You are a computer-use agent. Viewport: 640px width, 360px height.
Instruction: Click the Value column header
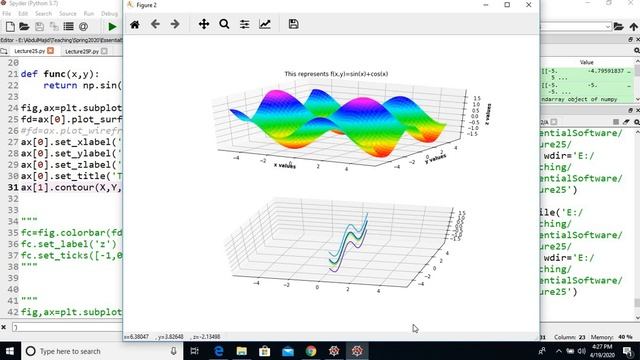pyautogui.click(x=586, y=62)
